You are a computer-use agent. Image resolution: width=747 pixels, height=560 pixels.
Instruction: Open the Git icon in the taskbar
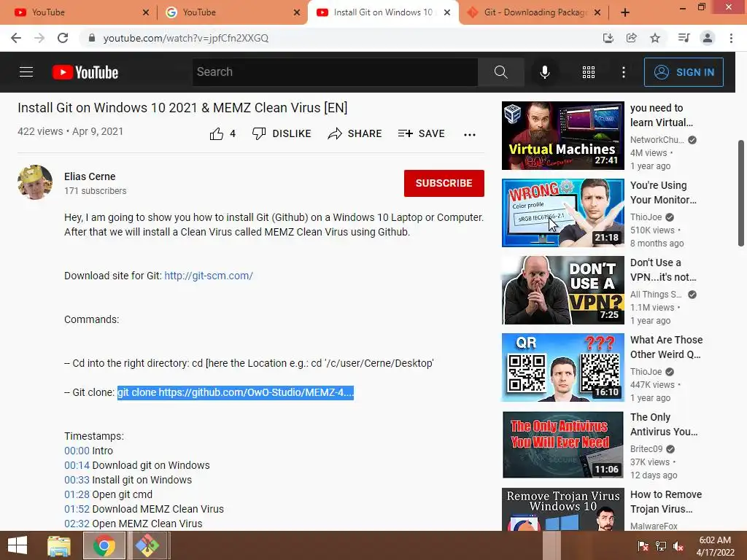coord(147,545)
